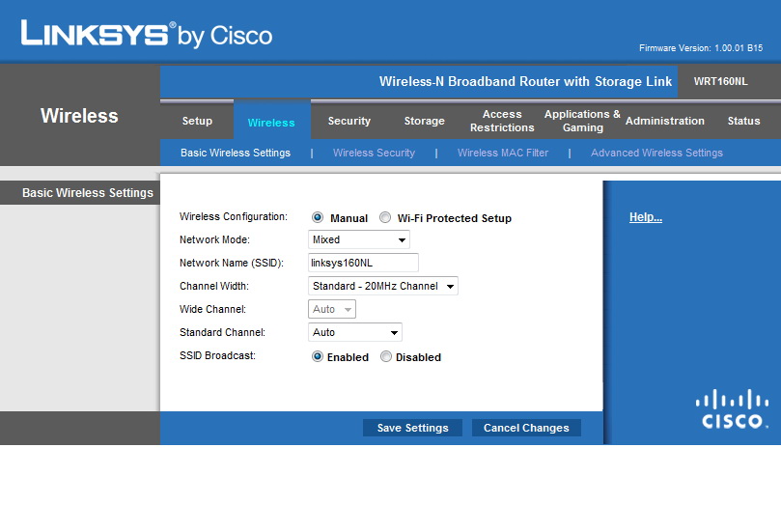Screen dimensions: 781x532
Task: Click the Cisco logo icon
Action: (x=733, y=408)
